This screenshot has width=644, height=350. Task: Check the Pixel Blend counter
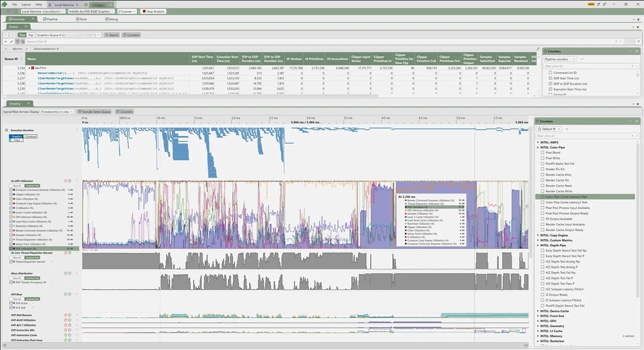(x=542, y=152)
